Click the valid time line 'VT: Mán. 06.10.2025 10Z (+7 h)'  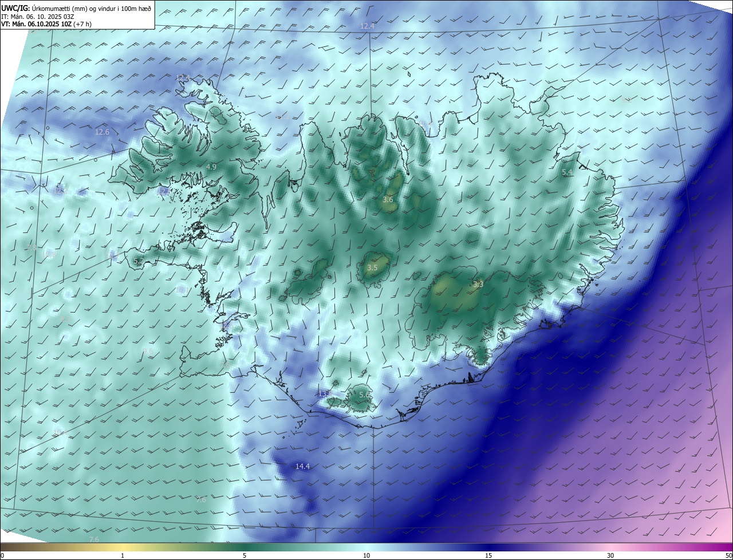pyautogui.click(x=46, y=24)
